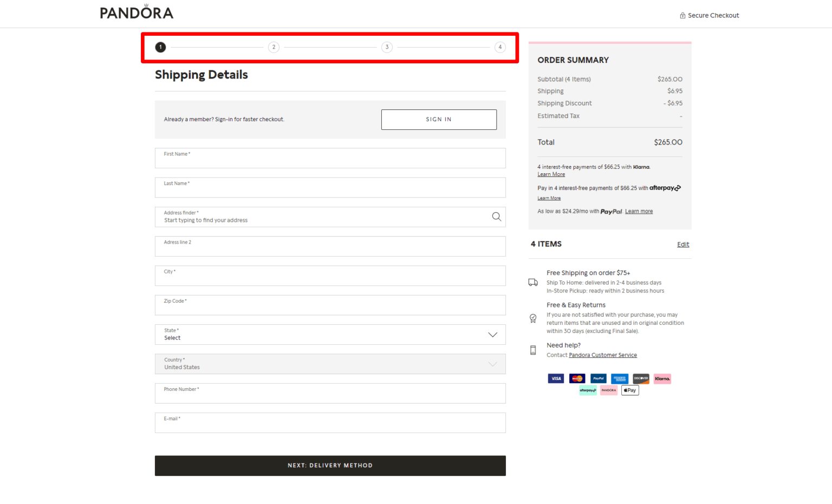Select the Apple Pay payment icon
832x504 pixels.
click(x=629, y=390)
